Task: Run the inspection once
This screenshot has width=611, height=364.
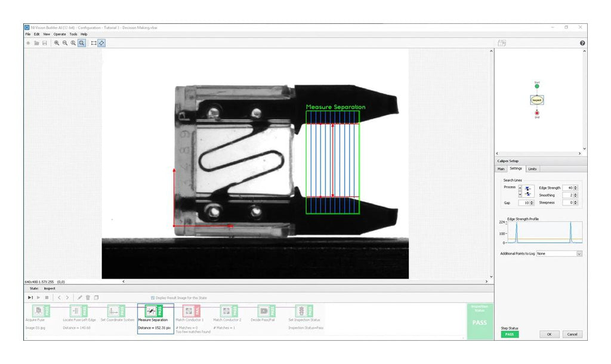Action: point(30,298)
